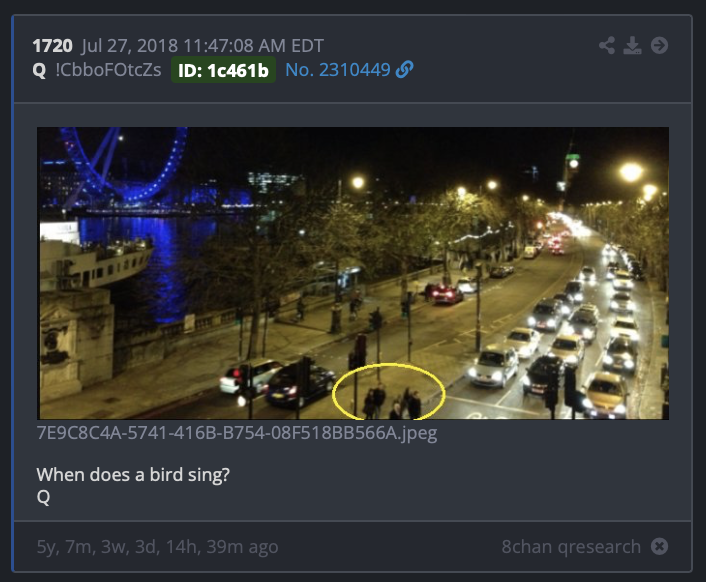Click the Q signature below the post text
This screenshot has width=706, height=582.
click(43, 497)
